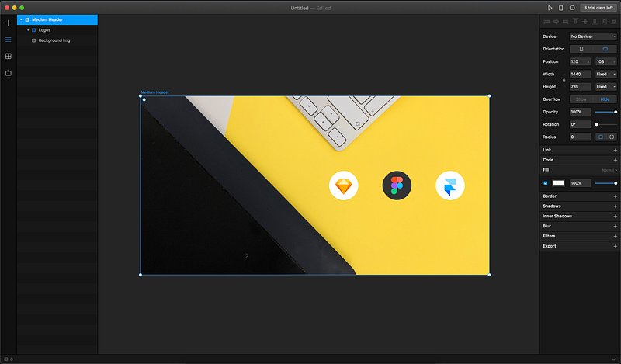Screen dimensions: 621x364
Task: Click the Position X field showing 120
Action: click(x=580, y=62)
